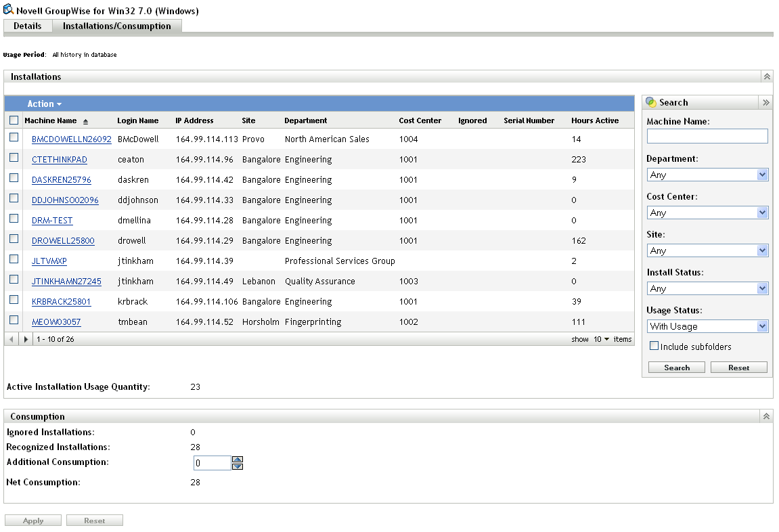This screenshot has height=532, width=779.
Task: Click the Machine Name sort arrow
Action: pyautogui.click(x=86, y=121)
